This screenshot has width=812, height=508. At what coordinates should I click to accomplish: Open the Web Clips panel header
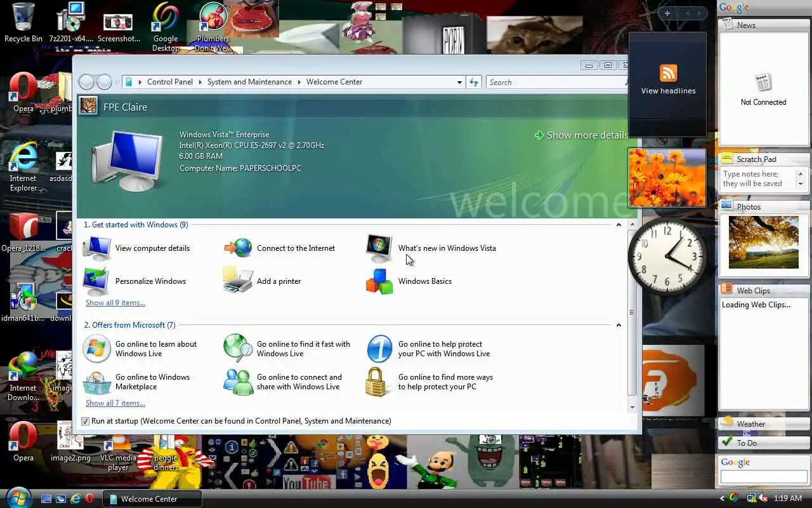(764, 290)
